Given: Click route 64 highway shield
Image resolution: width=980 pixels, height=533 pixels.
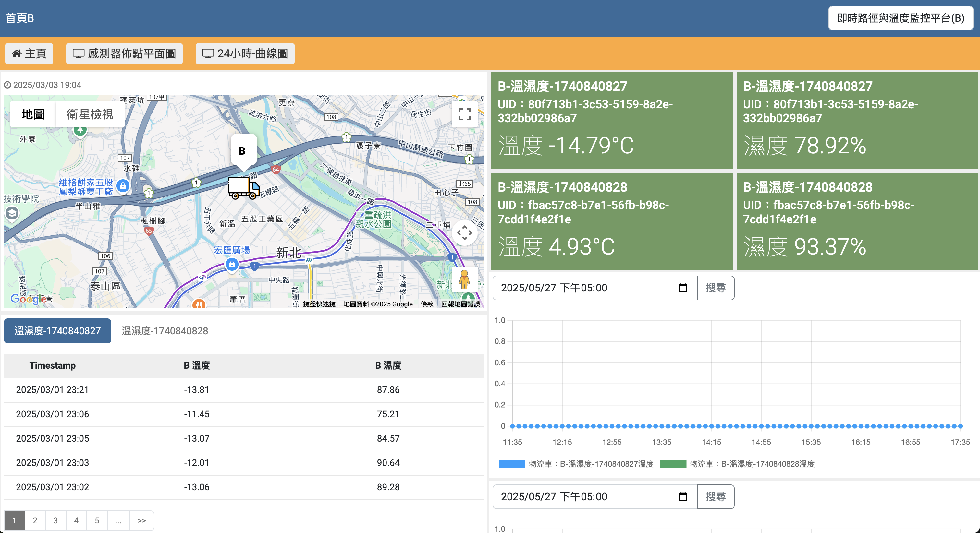Looking at the screenshot, I should [x=276, y=170].
